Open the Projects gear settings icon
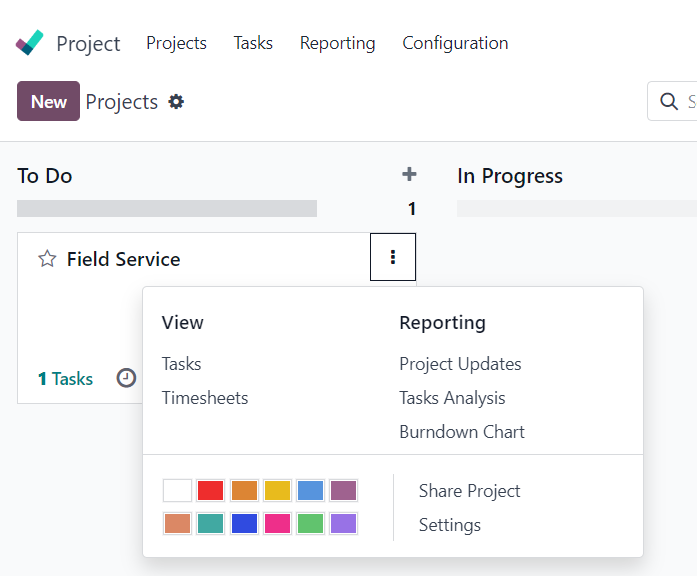This screenshot has height=576, width=697. coord(176,102)
